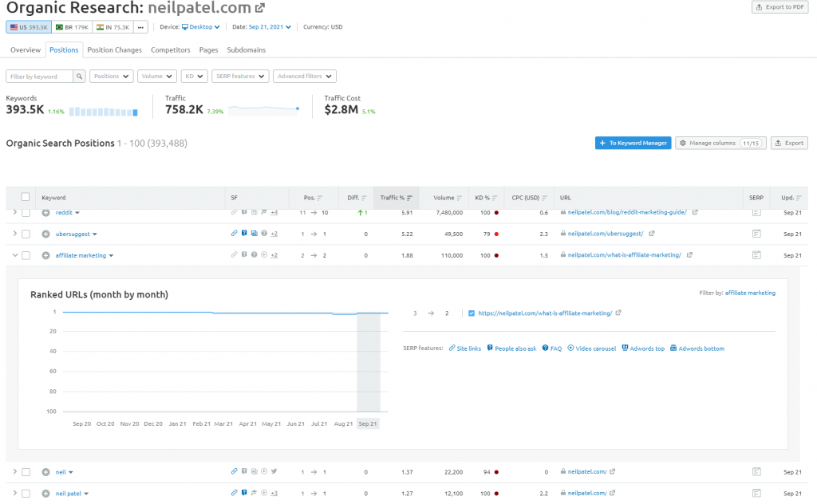Open external link icon for ubersuggest URL
The width and height of the screenshot is (817, 504).
tap(651, 234)
